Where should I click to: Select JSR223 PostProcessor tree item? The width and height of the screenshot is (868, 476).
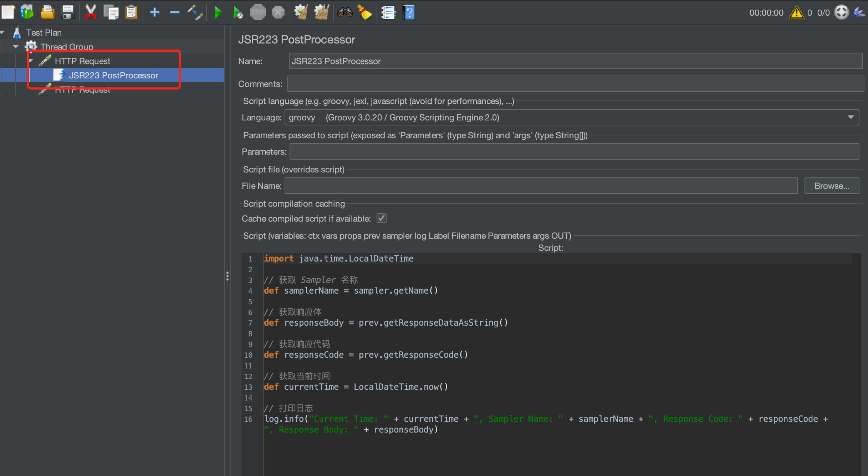coord(113,75)
